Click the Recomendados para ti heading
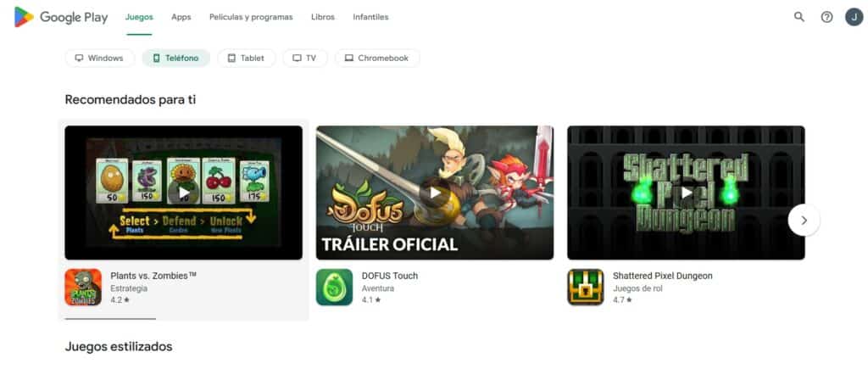Image resolution: width=868 pixels, height=369 pixels. [130, 100]
